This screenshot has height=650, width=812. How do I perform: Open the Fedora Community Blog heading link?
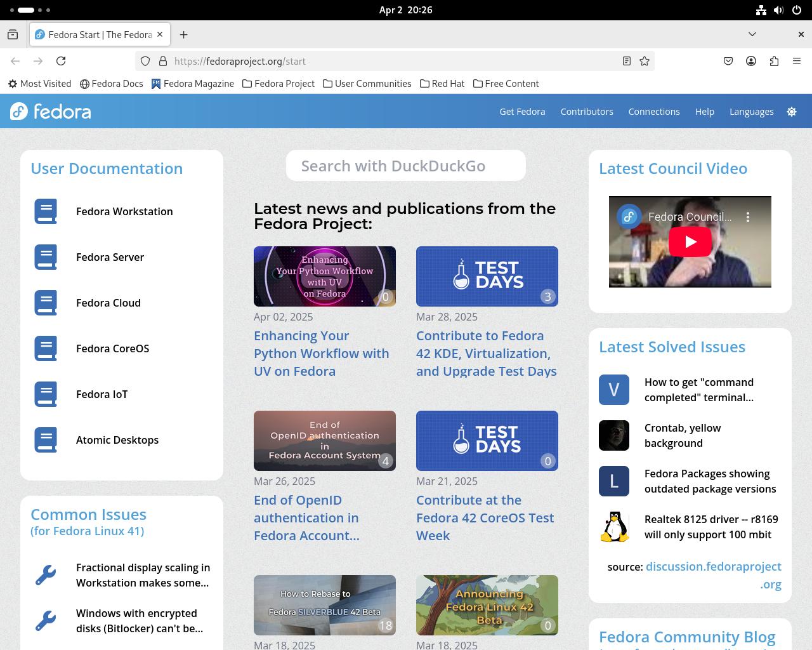[x=687, y=637]
